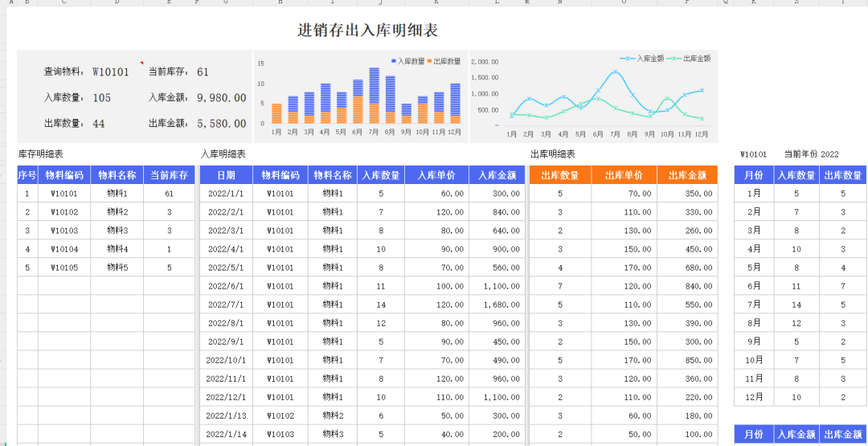
Task: Select the 入库单价 cell 40.00
Action: (436, 435)
